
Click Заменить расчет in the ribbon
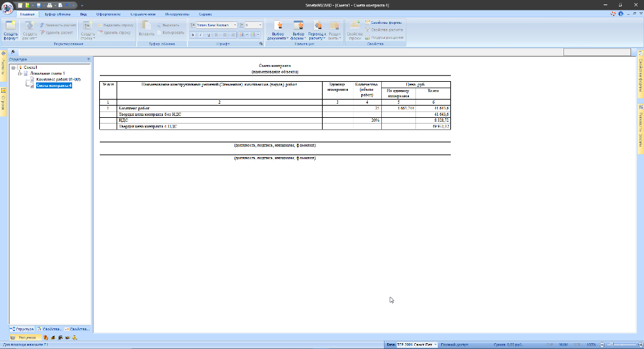tap(58, 25)
